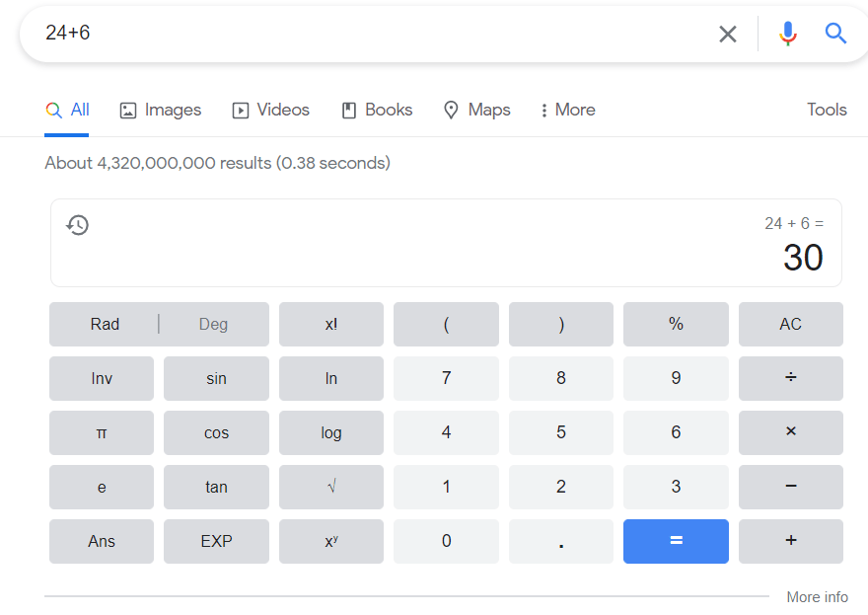Toggle Inv to show inverse functions
Viewport: 868px width, 615px height.
click(x=101, y=378)
